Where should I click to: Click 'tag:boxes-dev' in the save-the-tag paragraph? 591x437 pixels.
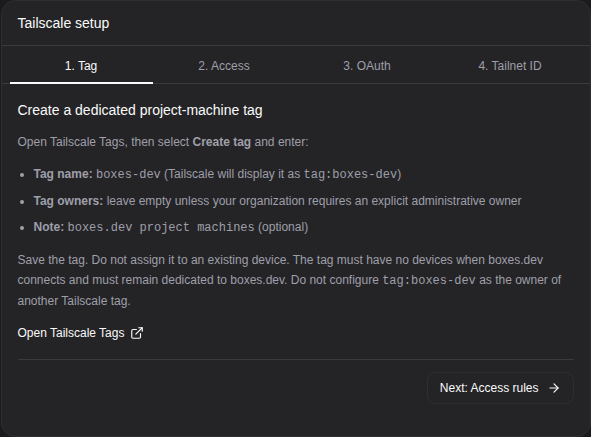click(x=429, y=280)
